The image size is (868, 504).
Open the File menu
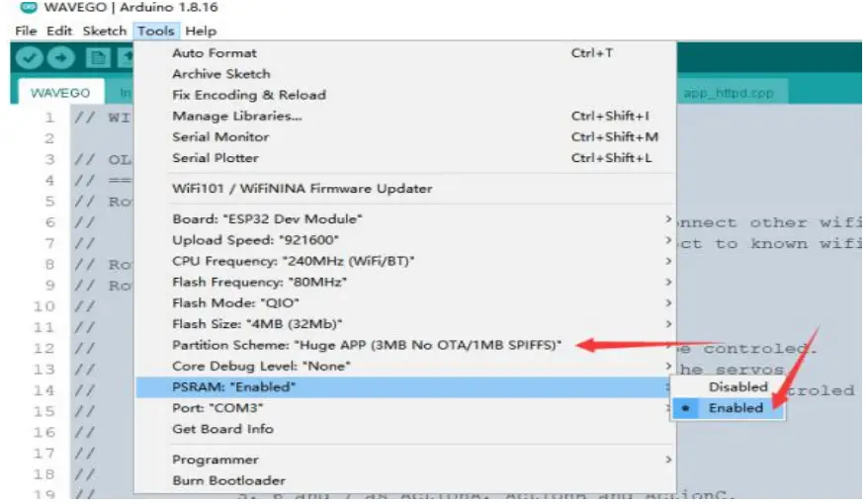click(26, 31)
